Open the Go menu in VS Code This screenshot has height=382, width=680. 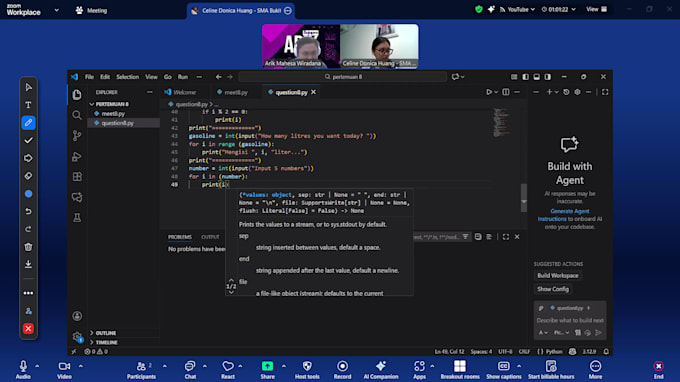[x=167, y=77]
